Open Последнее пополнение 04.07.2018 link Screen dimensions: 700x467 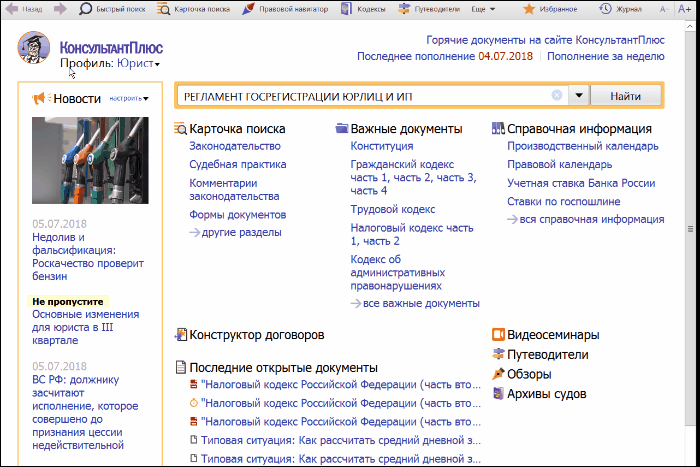pyautogui.click(x=445, y=56)
